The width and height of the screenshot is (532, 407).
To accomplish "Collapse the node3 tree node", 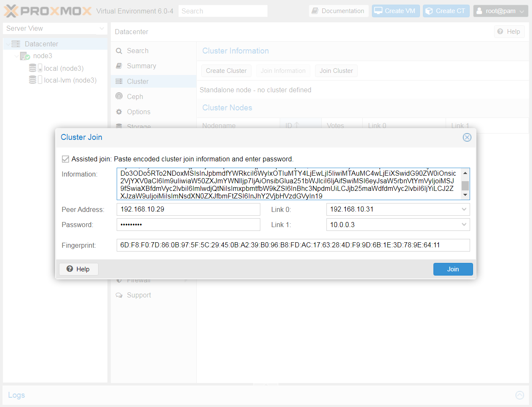I will click(16, 56).
